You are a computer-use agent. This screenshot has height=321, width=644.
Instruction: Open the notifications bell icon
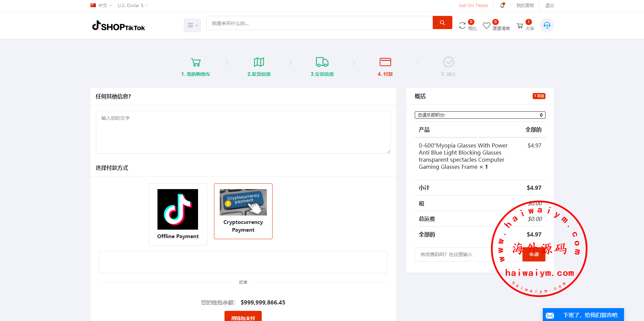coord(502,5)
